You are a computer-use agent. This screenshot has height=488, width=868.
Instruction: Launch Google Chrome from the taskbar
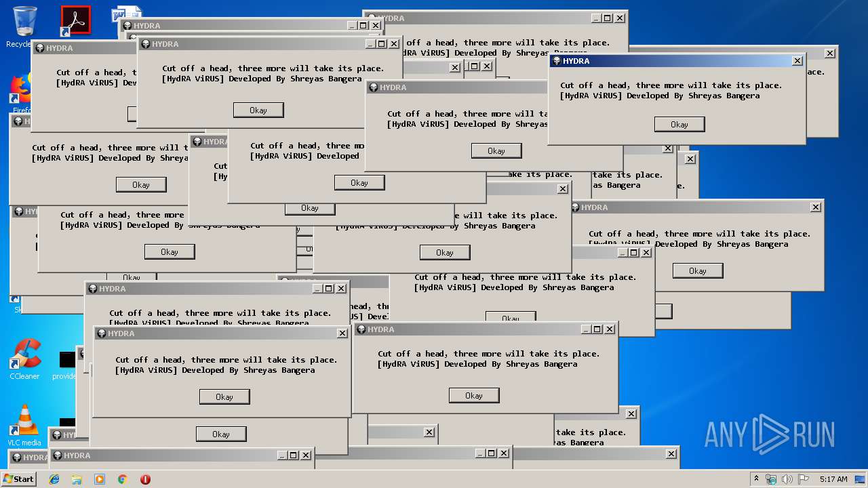point(122,479)
